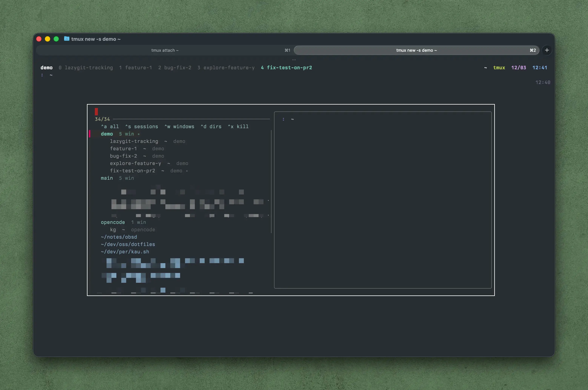
Task: Select the 'tmux new -s demo ~' tab
Action: [416, 50]
